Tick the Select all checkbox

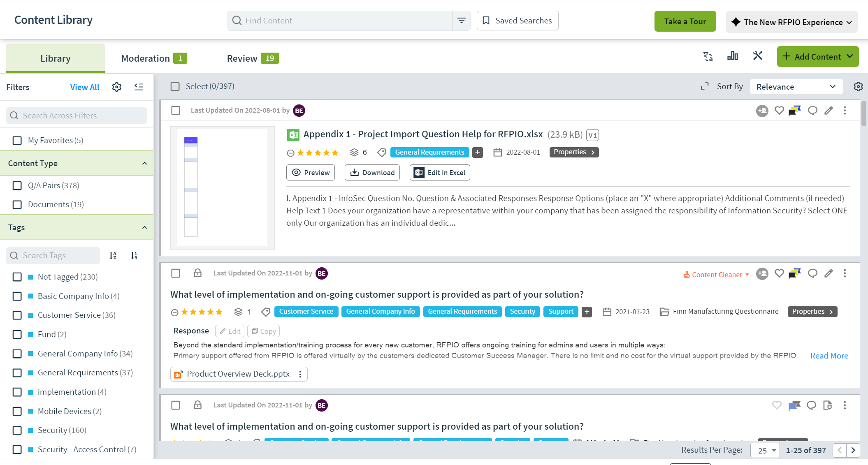[175, 87]
